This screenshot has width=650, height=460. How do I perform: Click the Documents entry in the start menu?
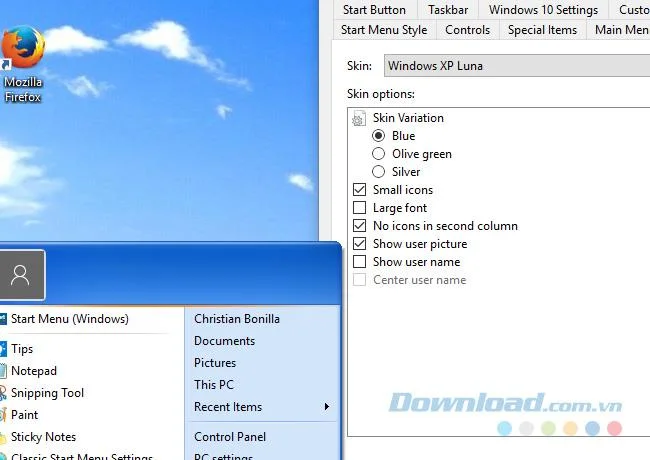tap(224, 341)
